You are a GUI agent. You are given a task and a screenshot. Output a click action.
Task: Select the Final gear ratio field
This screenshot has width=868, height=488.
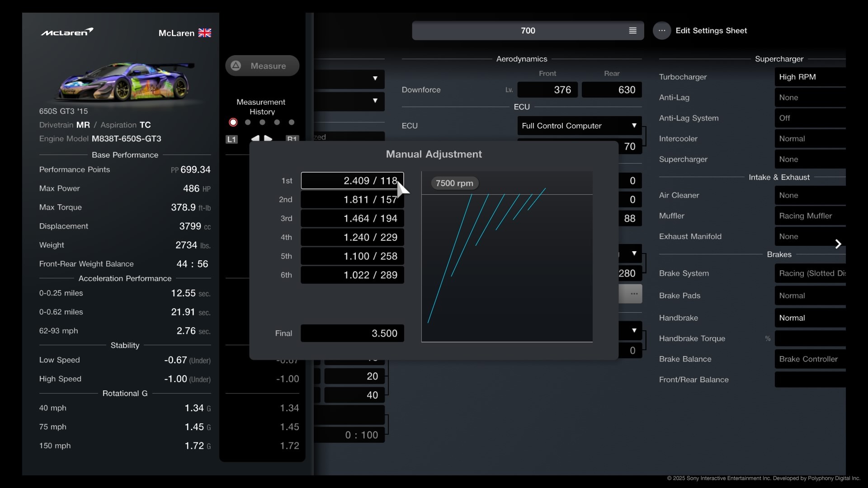[x=352, y=333]
